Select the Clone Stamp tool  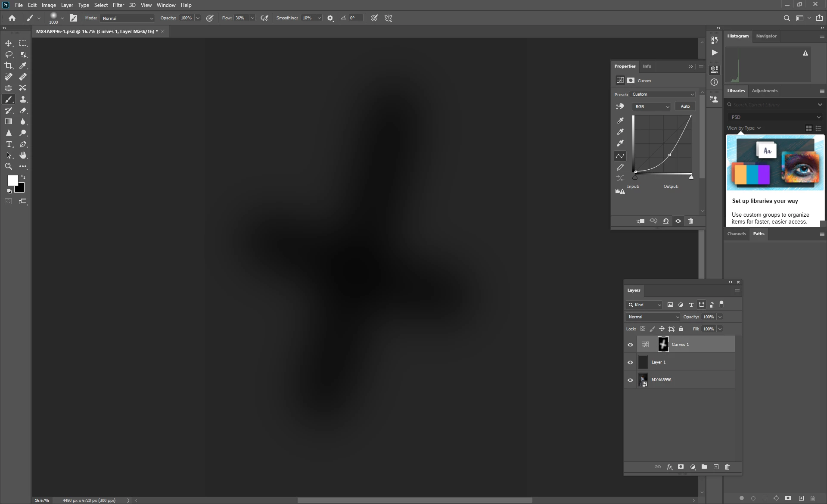pyautogui.click(x=23, y=99)
